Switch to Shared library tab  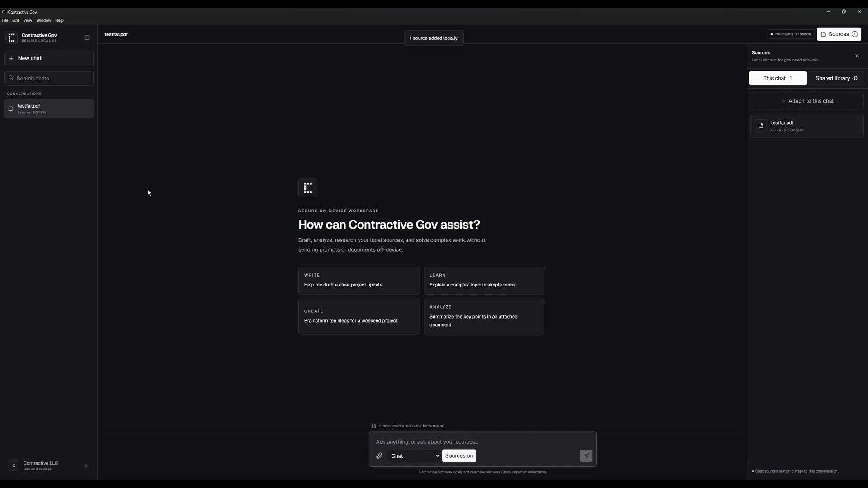click(836, 78)
